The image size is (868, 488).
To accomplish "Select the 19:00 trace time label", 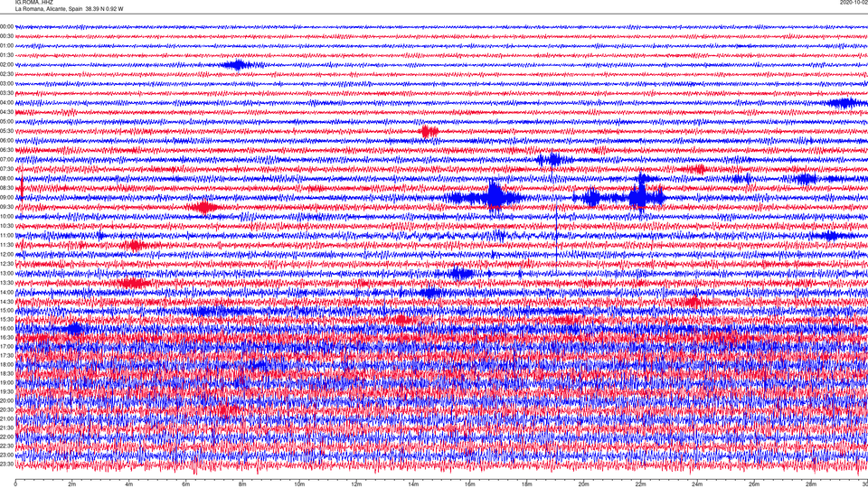I will click(x=6, y=382).
